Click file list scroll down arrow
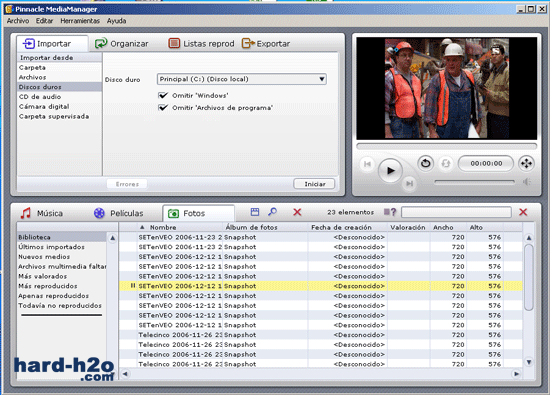 click(x=529, y=362)
